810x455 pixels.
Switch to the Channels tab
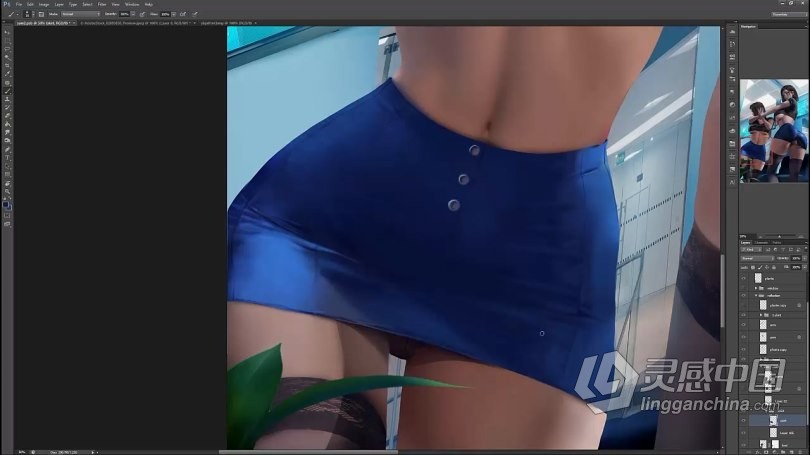coord(761,242)
